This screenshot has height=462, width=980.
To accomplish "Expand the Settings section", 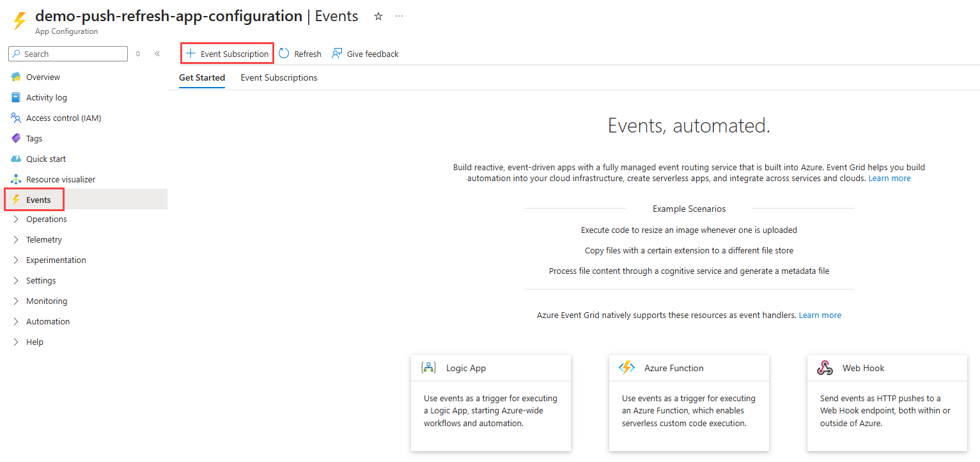I will click(x=40, y=280).
